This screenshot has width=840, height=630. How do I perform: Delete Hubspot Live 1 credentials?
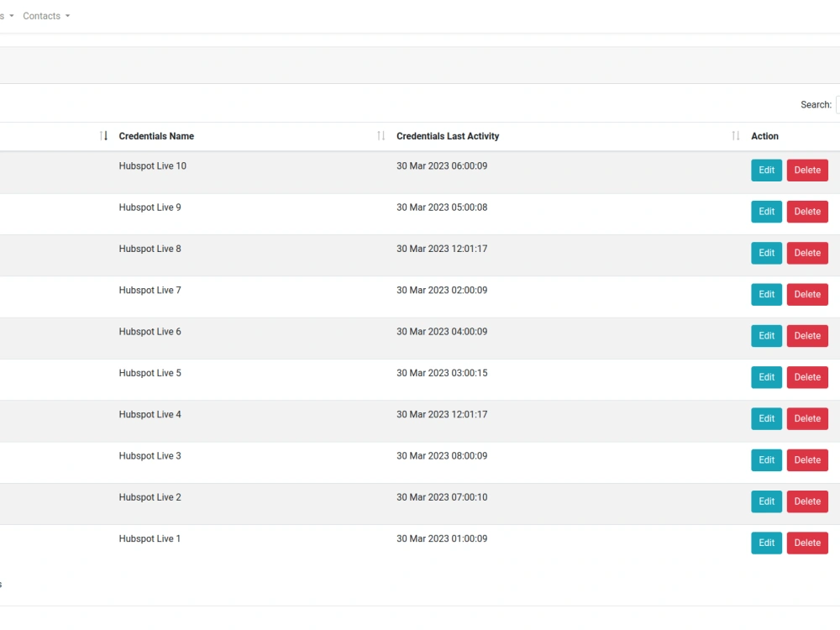pos(807,543)
